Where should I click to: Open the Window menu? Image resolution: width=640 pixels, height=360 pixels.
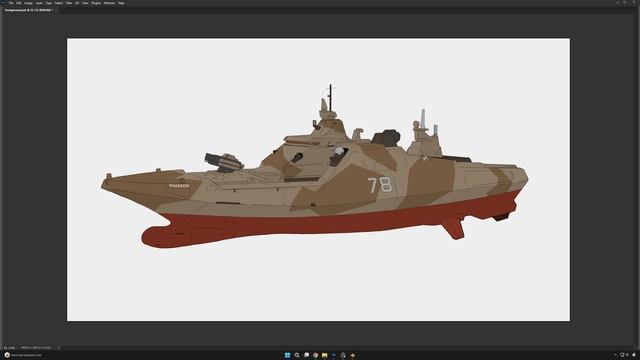[109, 3]
